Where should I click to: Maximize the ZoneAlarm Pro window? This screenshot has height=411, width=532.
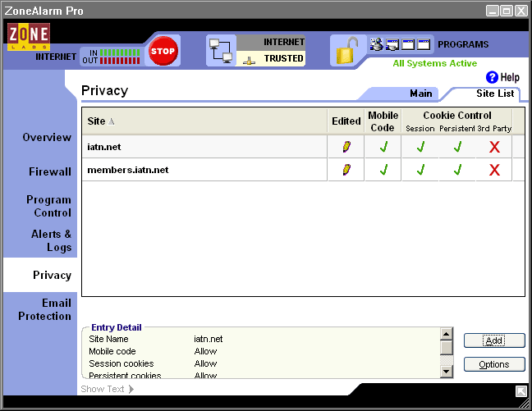(x=507, y=11)
